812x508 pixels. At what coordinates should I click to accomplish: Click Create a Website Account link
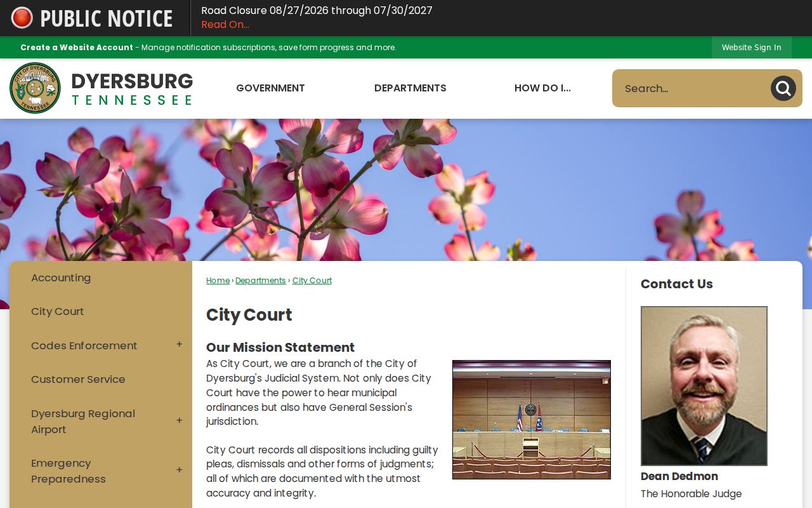(77, 48)
